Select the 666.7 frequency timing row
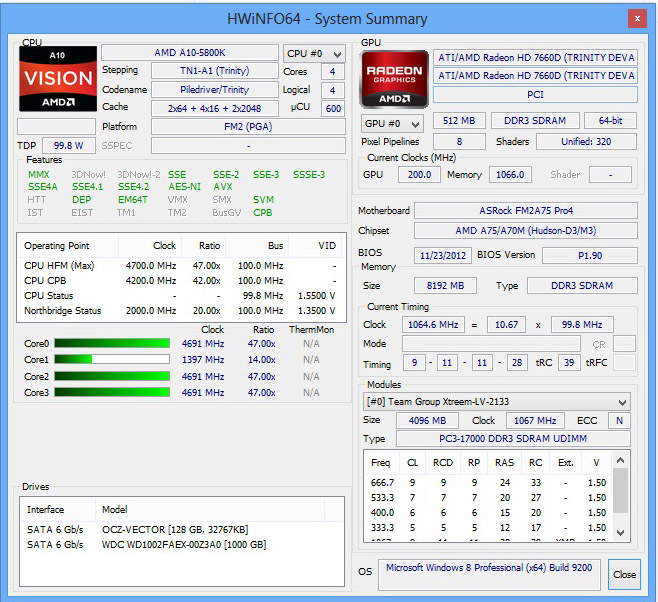 coord(488,482)
